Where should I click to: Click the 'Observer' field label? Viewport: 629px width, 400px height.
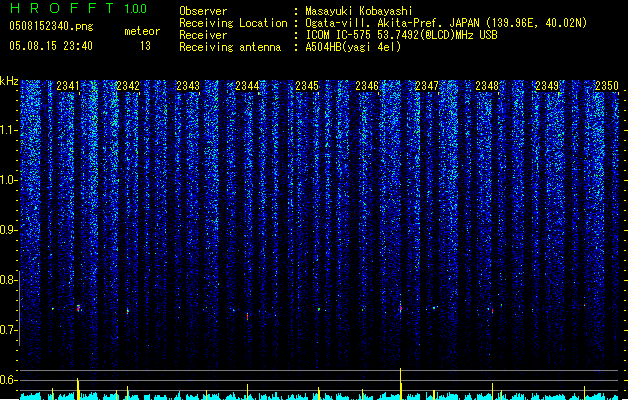pos(203,11)
